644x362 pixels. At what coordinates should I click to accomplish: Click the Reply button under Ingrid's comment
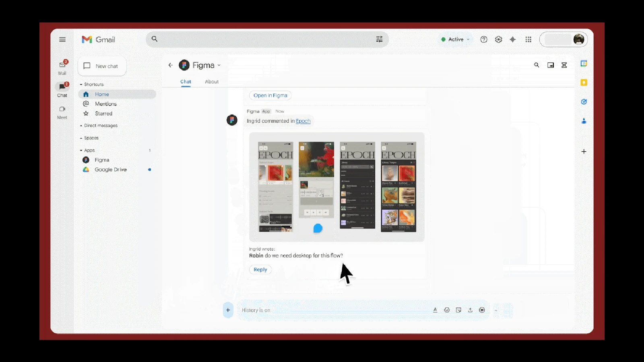click(260, 269)
